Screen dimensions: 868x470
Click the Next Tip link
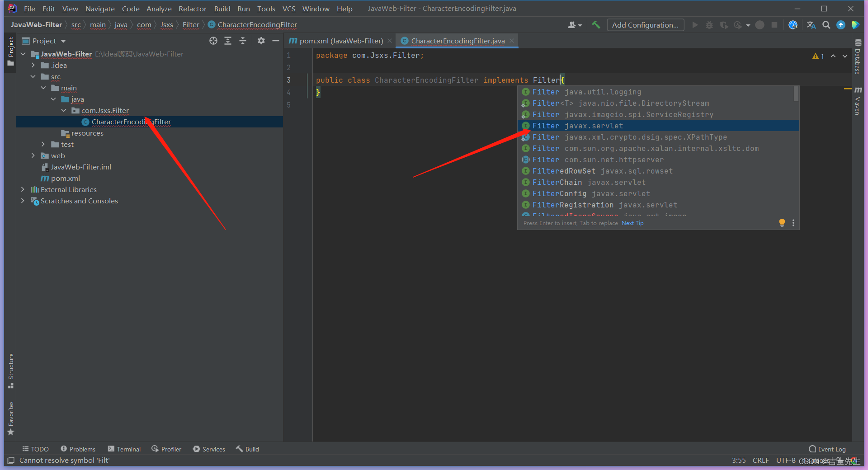pos(632,223)
